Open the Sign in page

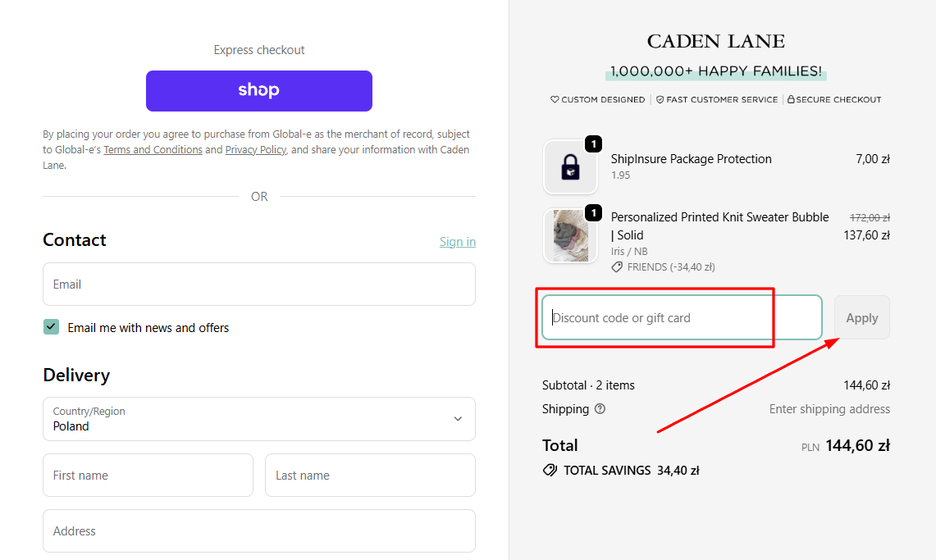click(457, 241)
